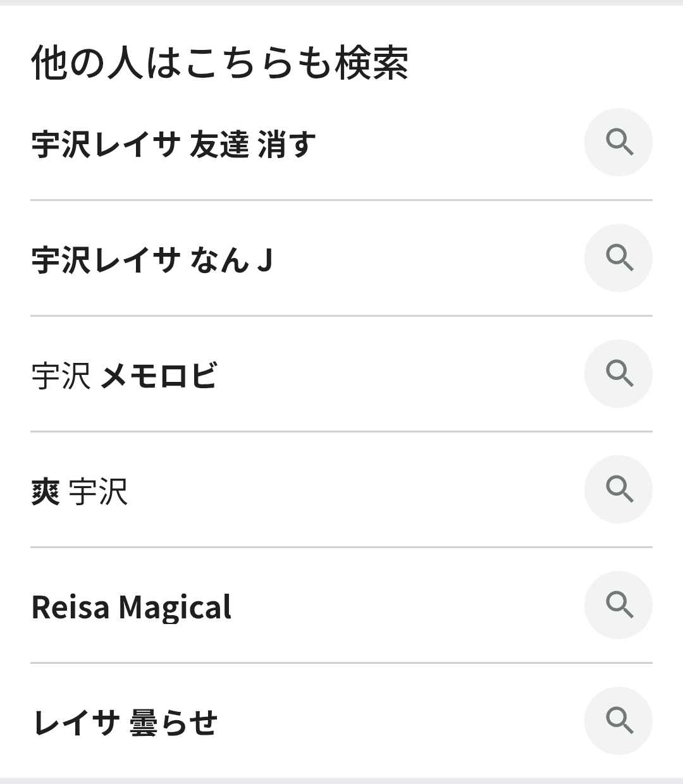Click the bold word メモロビ
683x784 pixels.
click(159, 376)
